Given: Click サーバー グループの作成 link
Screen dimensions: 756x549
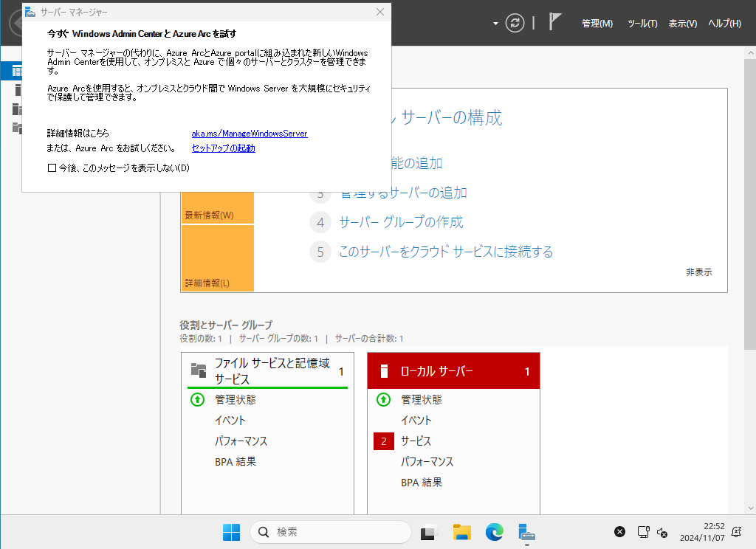Looking at the screenshot, I should point(401,222).
